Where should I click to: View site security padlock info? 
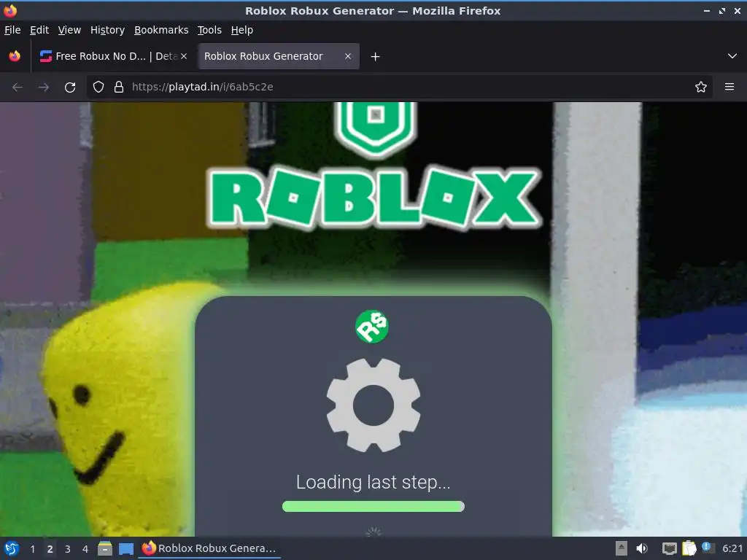click(119, 87)
